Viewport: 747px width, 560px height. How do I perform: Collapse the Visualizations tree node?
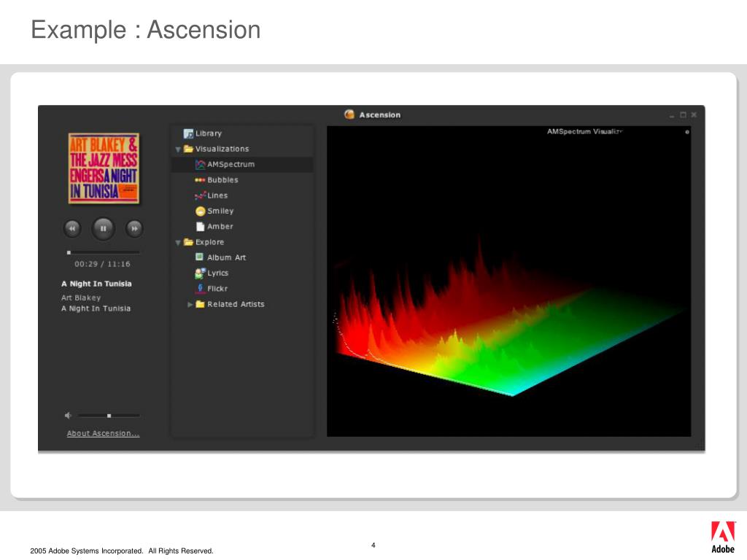point(178,149)
